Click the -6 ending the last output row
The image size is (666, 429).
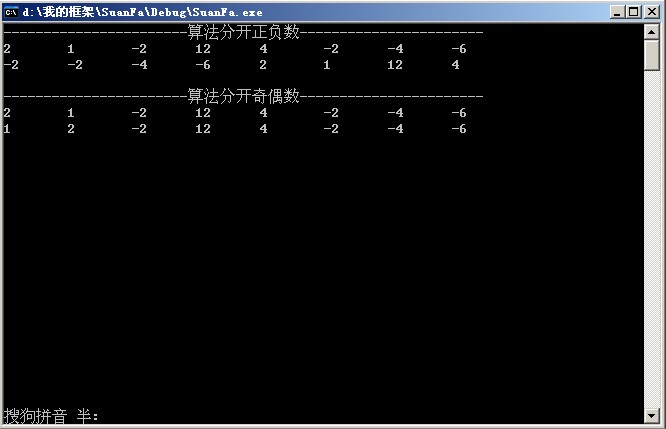(459, 129)
